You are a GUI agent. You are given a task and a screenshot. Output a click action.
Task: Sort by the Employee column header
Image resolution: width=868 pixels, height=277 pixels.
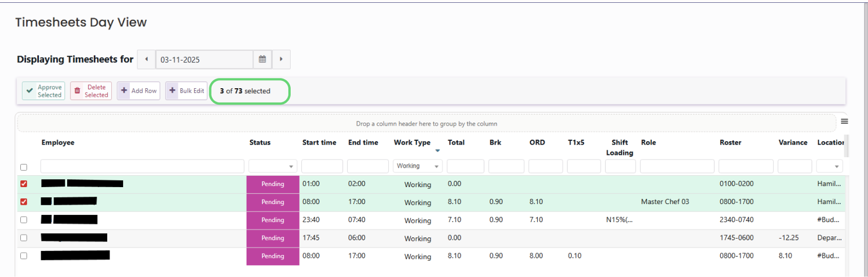(x=58, y=142)
